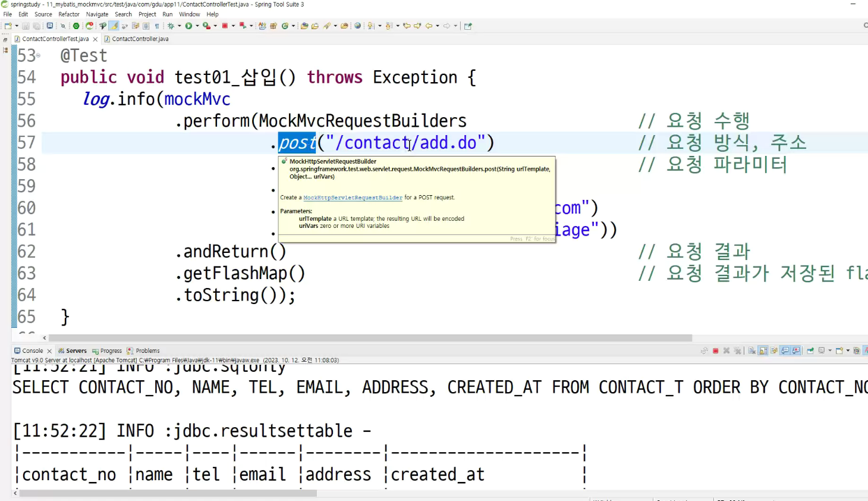The width and height of the screenshot is (868, 501).
Task: Open the Refactor menu
Action: pyautogui.click(x=69, y=14)
